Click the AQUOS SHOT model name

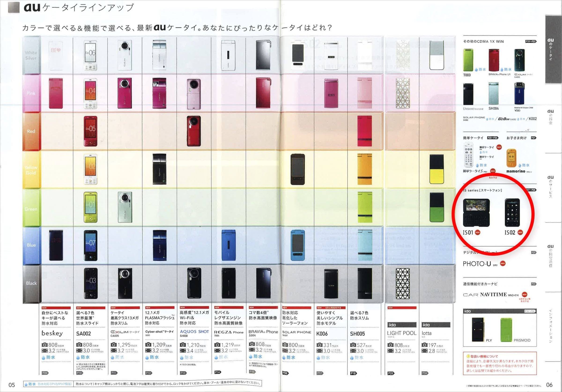194,332
